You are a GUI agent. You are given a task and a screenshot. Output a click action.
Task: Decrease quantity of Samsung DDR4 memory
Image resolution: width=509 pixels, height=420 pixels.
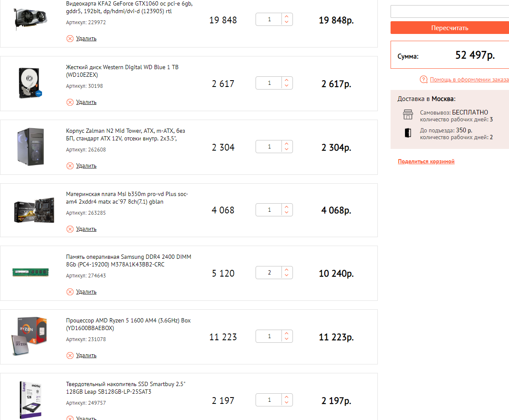tap(287, 276)
